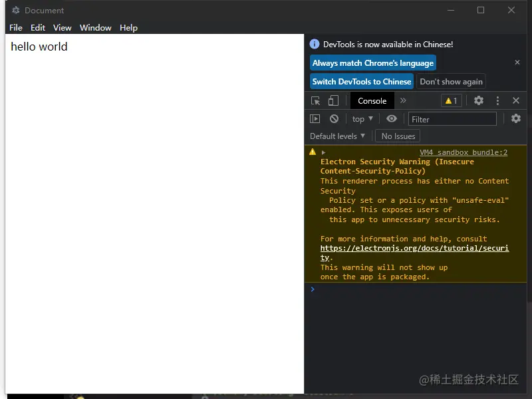This screenshot has width=532, height=399.
Task: Switch to the Console tab
Action: 371,100
